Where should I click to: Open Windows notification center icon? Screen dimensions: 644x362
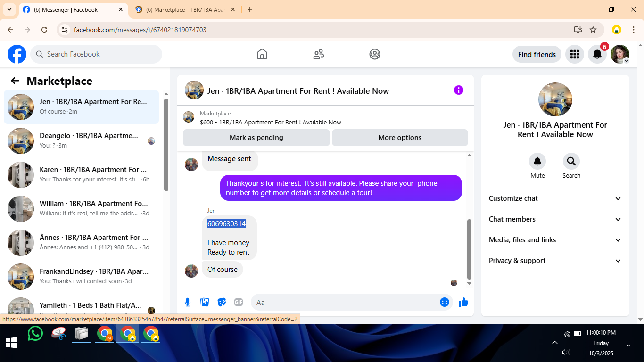point(628,343)
